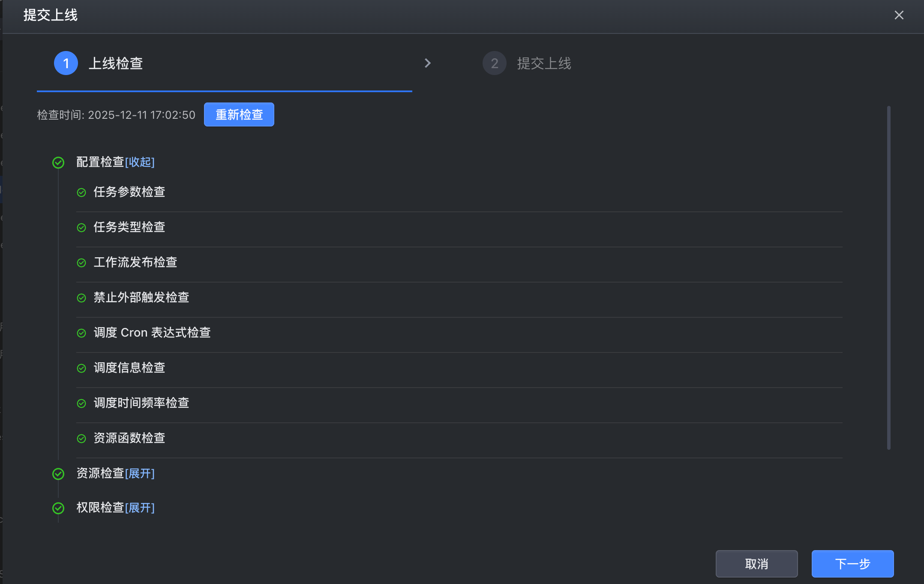Select step 2 提交上线 tab

click(x=543, y=63)
